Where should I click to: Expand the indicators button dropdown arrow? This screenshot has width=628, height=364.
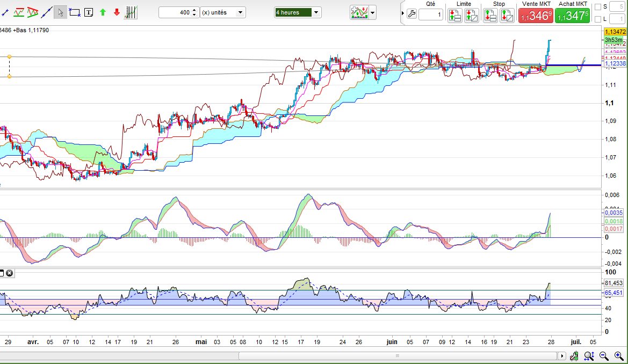373,12
